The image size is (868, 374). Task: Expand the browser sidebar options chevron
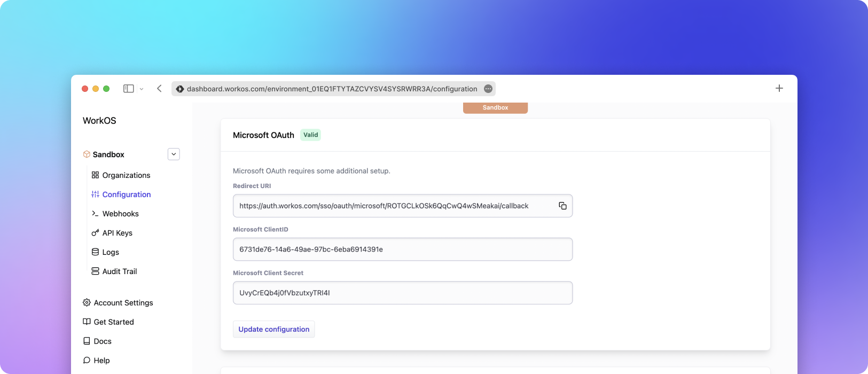point(142,89)
